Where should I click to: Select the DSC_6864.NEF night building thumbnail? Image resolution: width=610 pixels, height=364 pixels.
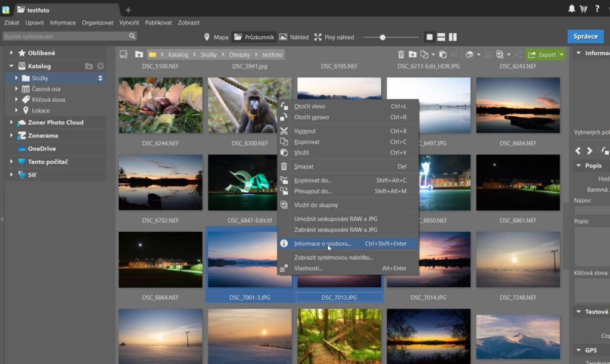click(x=160, y=259)
